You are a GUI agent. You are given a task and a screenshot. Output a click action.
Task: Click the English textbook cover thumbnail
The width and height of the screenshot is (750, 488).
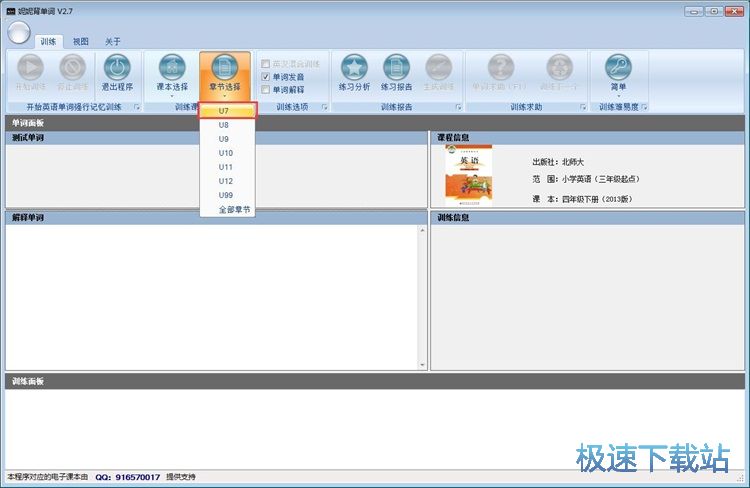coord(468,176)
